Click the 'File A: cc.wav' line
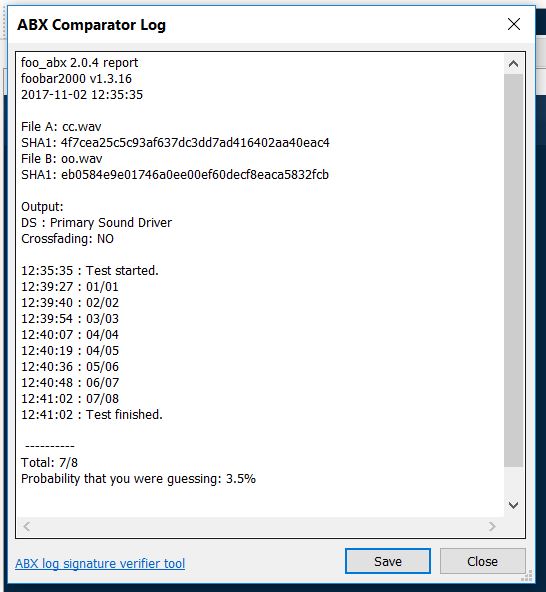The height and width of the screenshot is (592, 546). click(61, 126)
